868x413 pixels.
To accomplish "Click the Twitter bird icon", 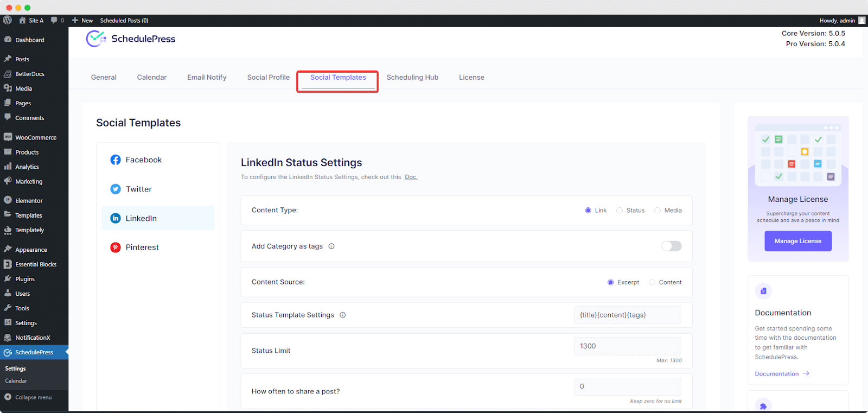I will 116,189.
